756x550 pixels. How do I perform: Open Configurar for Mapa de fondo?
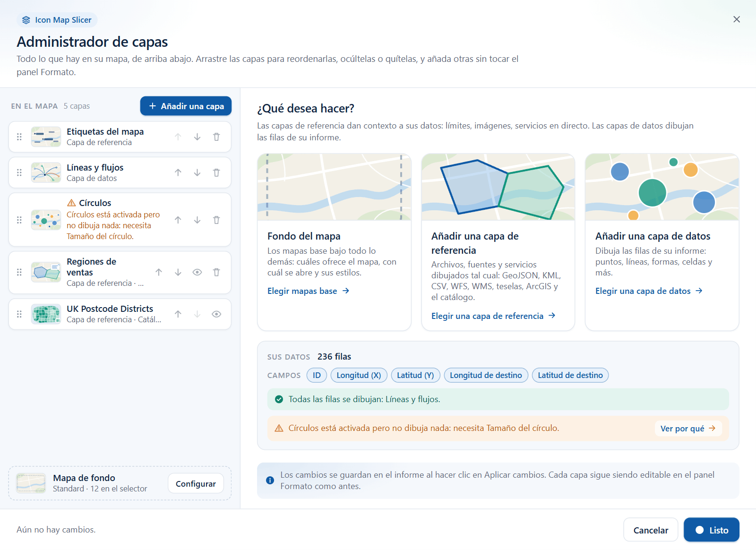pyautogui.click(x=196, y=484)
